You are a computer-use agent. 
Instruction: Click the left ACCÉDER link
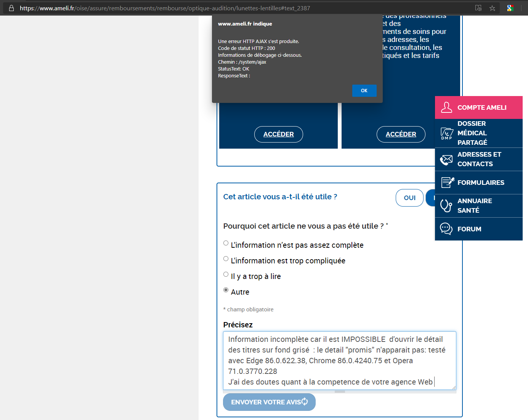pos(278,134)
